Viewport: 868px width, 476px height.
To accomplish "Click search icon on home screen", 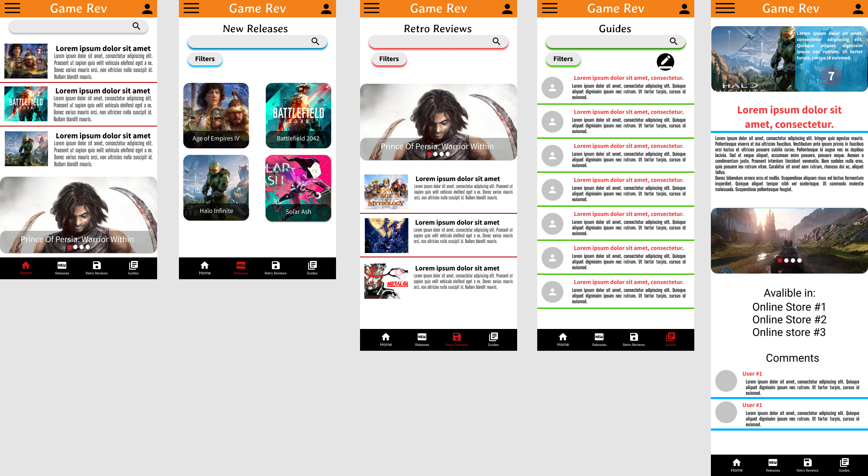I will [x=137, y=26].
